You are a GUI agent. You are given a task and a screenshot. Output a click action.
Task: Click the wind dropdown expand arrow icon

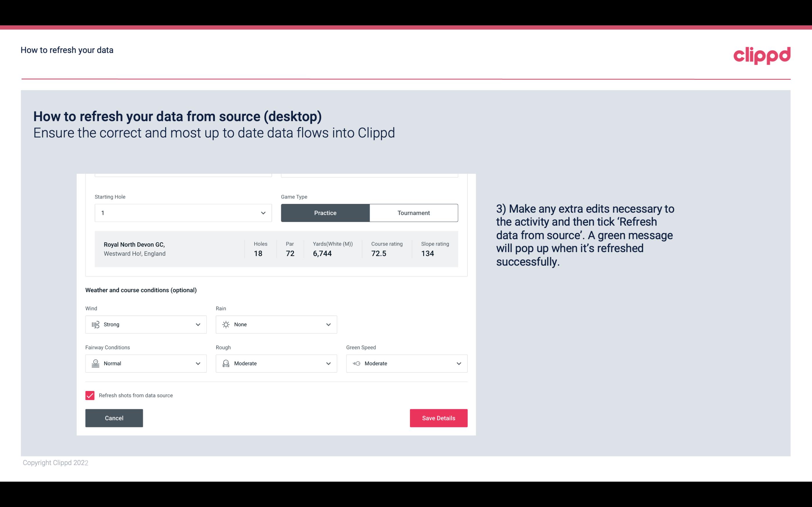point(198,324)
